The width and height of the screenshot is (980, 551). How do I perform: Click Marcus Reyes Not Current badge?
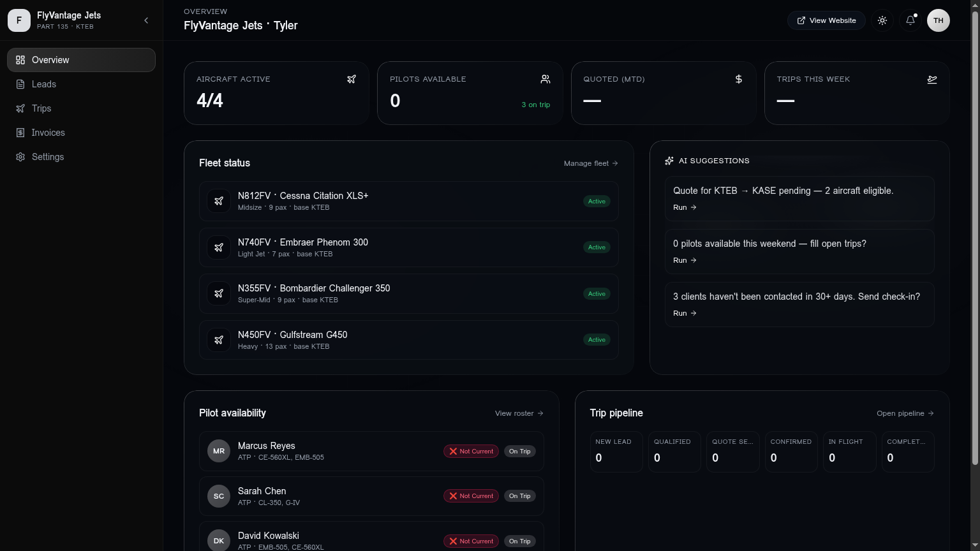[x=471, y=452]
